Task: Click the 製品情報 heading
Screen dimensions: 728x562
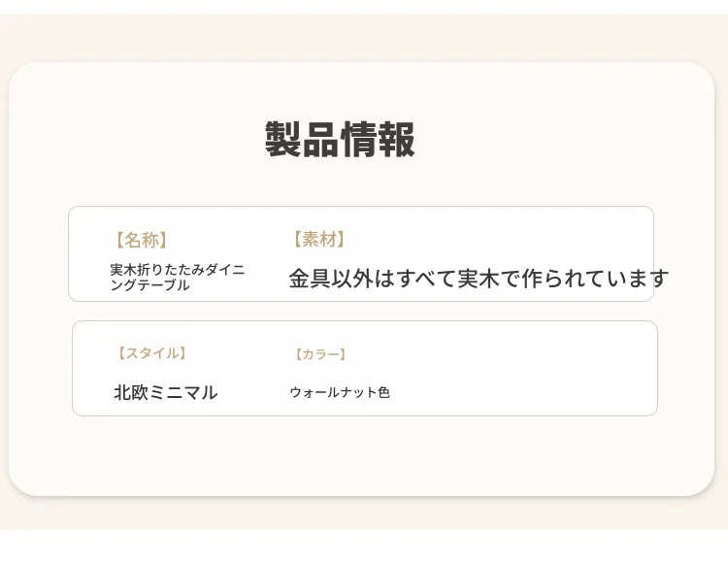Action: (x=340, y=140)
